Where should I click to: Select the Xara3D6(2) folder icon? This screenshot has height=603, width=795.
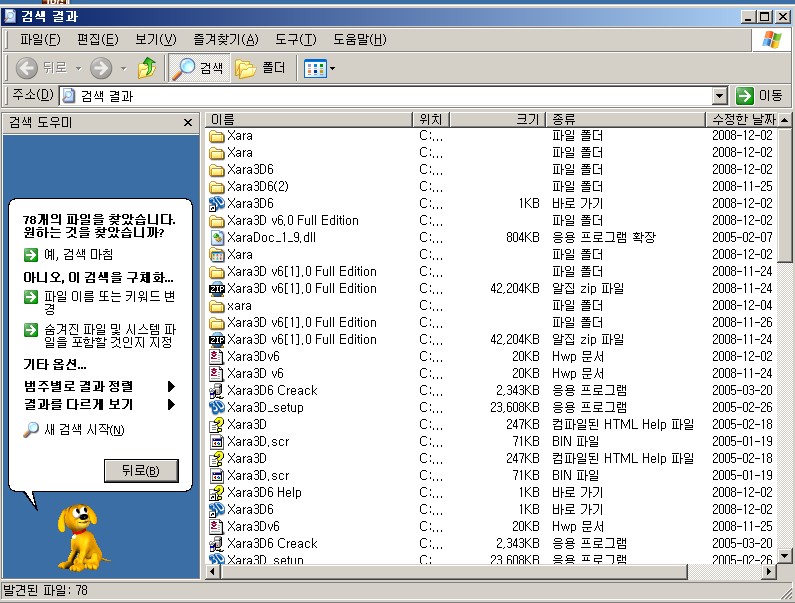216,187
